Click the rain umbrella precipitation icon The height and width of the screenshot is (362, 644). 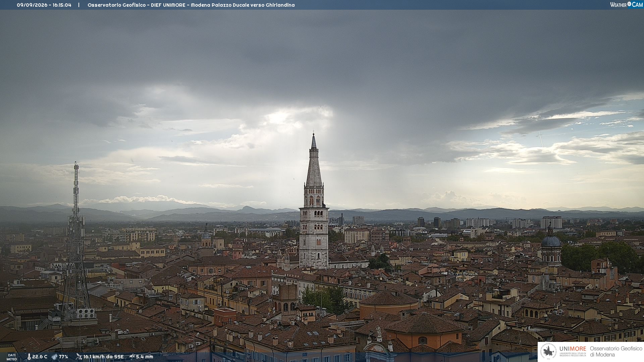[x=132, y=357]
